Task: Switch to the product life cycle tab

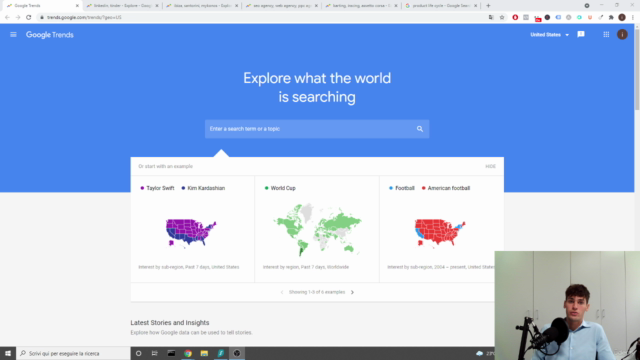Action: (x=440, y=6)
